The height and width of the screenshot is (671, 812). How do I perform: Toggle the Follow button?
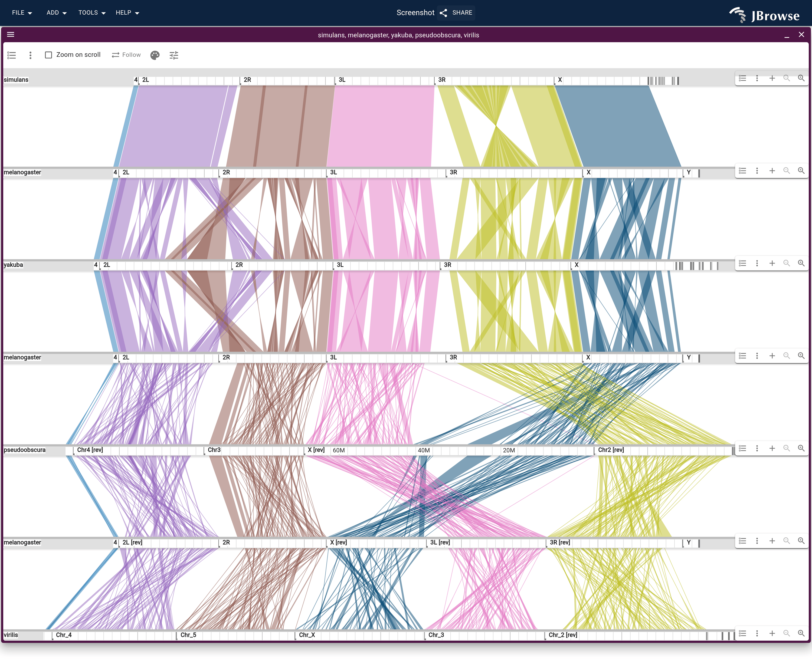[x=126, y=55]
